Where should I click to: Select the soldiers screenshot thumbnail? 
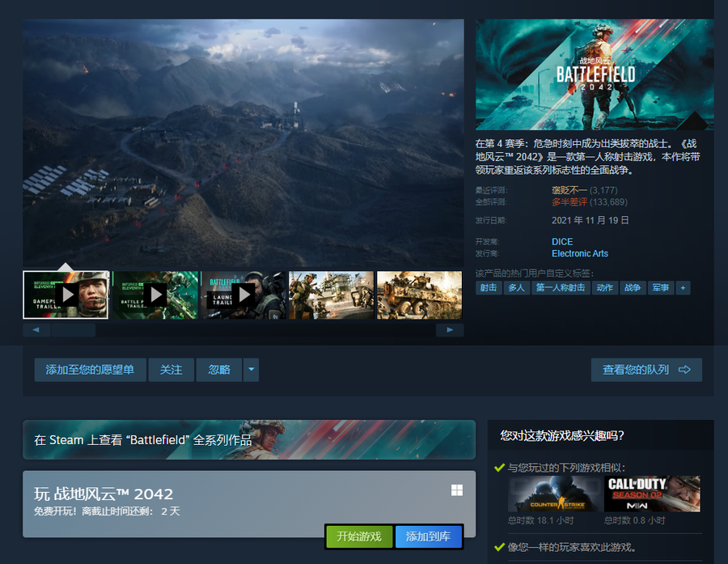tap(331, 295)
